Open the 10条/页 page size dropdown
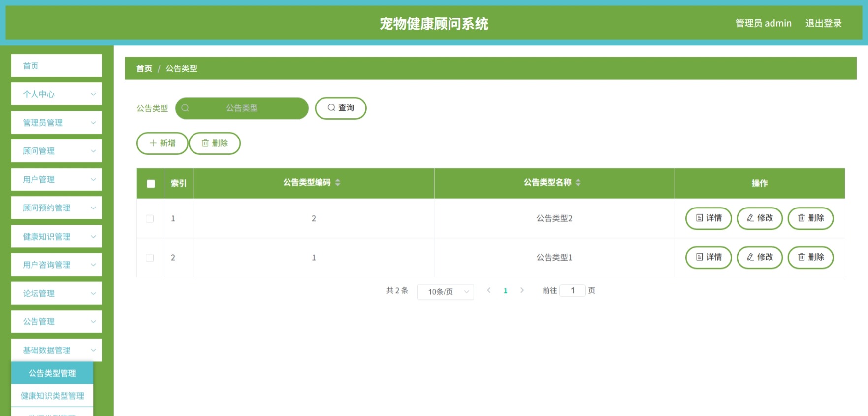 (446, 292)
